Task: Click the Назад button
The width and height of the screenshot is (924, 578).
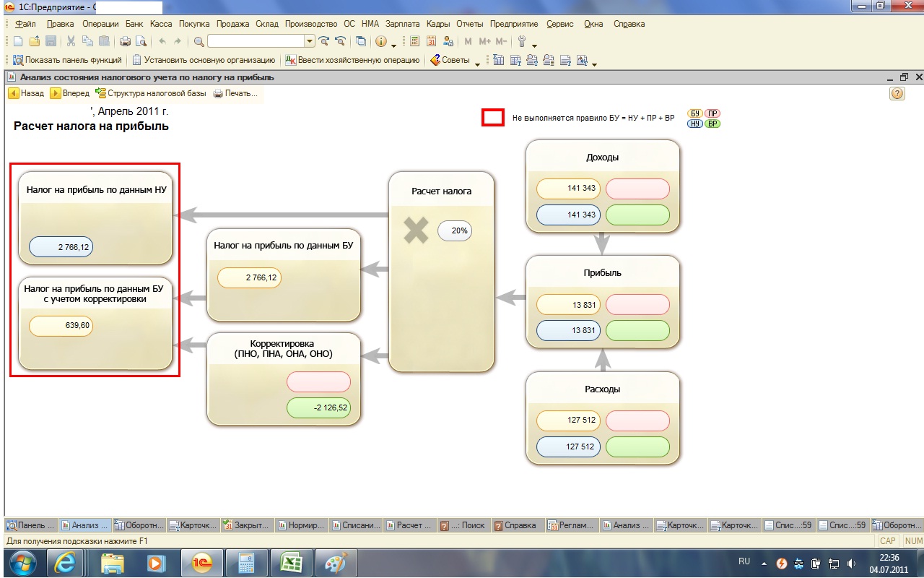Action: click(27, 93)
